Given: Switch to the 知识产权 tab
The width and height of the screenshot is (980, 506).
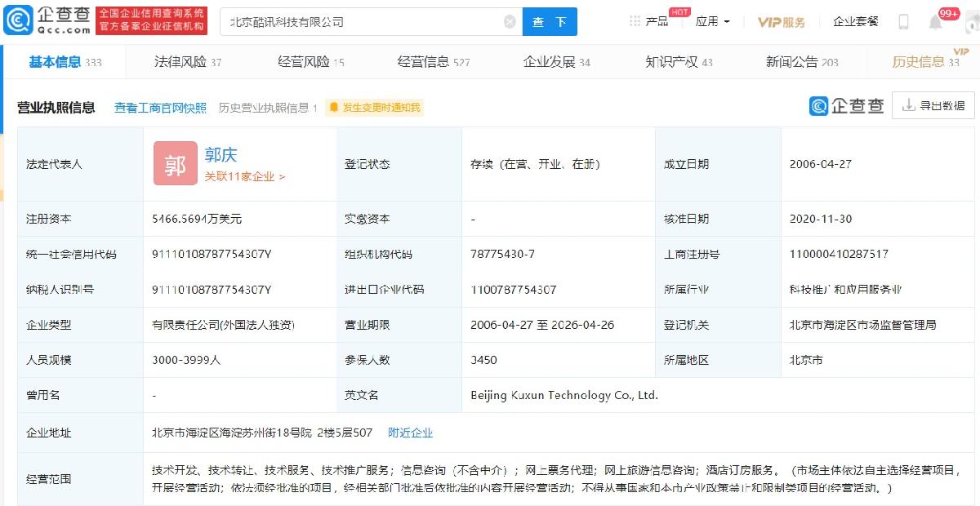Looking at the screenshot, I should (679, 62).
